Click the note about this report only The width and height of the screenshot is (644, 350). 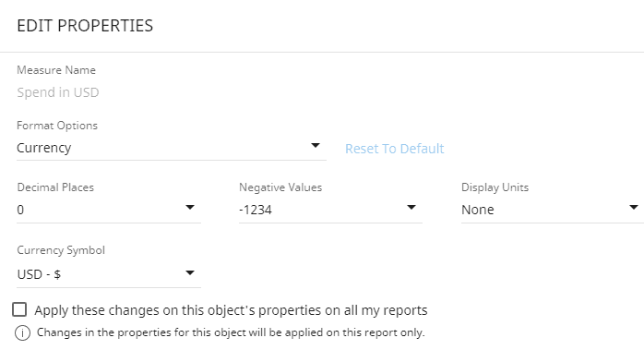(x=231, y=332)
